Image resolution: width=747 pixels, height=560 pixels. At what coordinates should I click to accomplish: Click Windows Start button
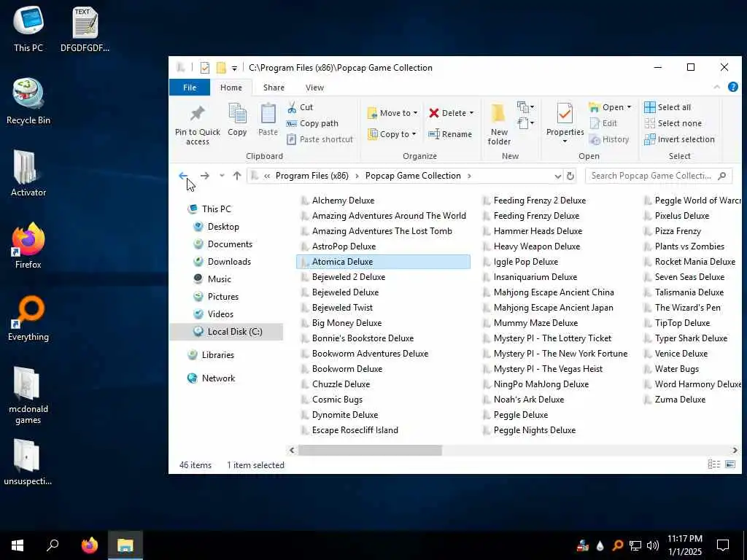tap(18, 545)
